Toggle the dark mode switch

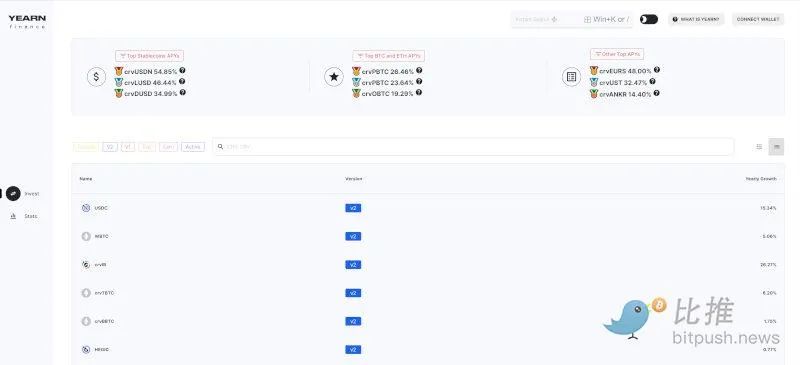(x=649, y=19)
